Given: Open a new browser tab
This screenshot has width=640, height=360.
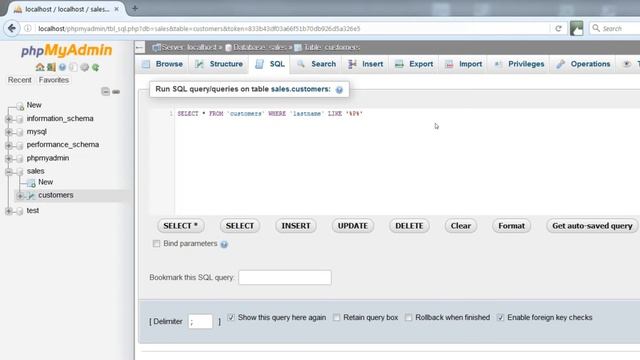Looking at the screenshot, I should 135,8.
